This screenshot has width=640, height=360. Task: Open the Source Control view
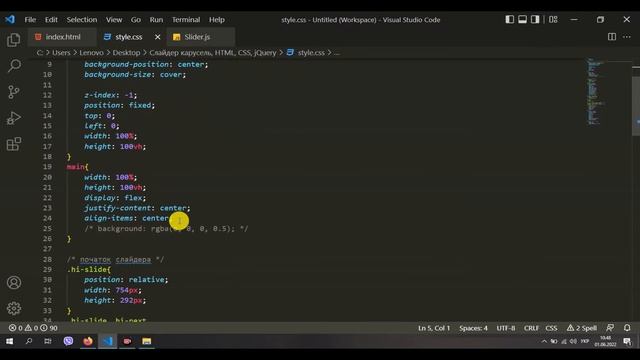13,92
